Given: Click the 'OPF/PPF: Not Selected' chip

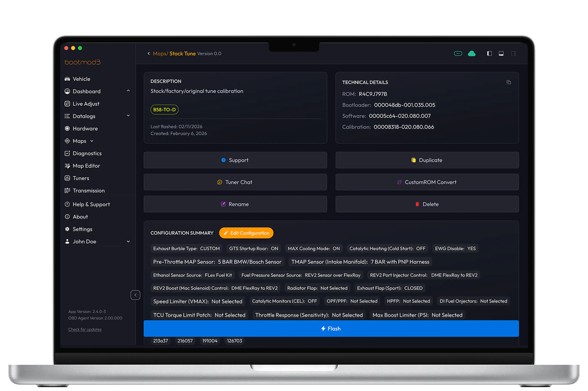Looking at the screenshot, I should click(x=352, y=301).
